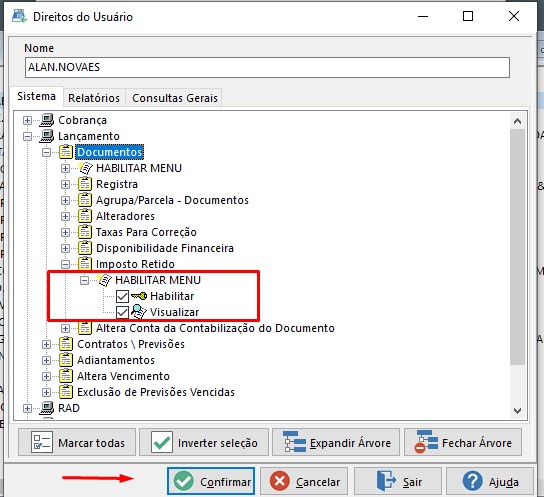Click the Direitos do Usuário title bar icon

point(19,16)
